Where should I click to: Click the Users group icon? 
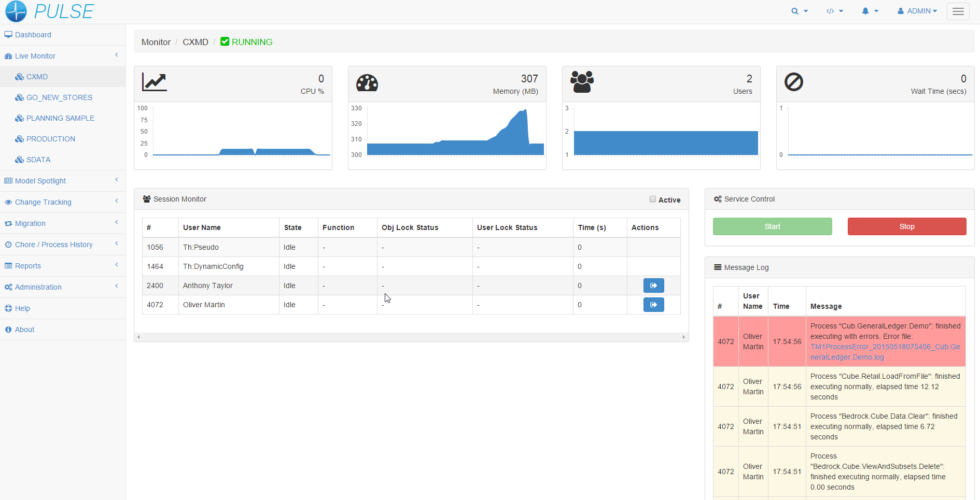582,82
